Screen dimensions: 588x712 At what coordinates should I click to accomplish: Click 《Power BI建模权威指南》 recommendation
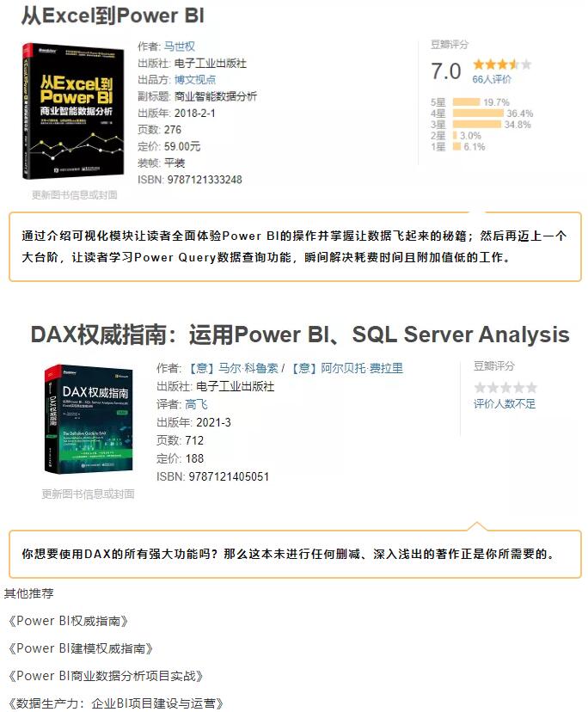point(80,648)
